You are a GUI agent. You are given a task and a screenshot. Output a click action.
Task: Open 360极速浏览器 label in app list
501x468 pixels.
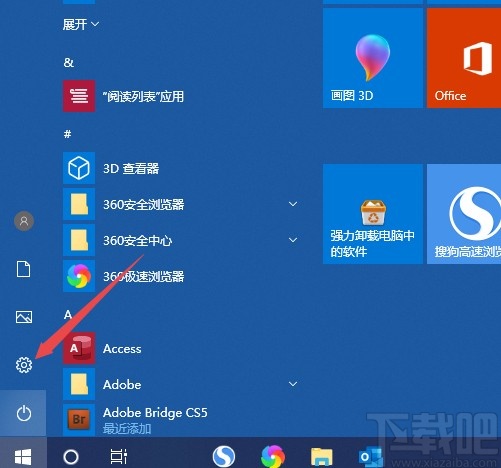pyautogui.click(x=143, y=276)
